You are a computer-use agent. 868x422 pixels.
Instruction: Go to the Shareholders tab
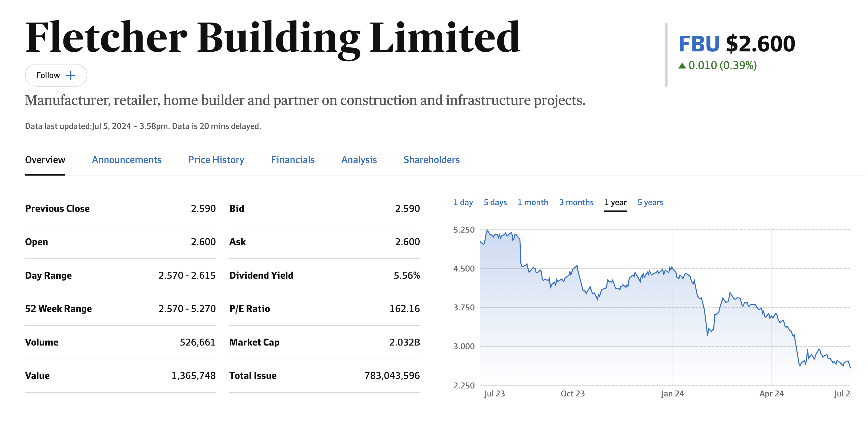[x=432, y=160]
